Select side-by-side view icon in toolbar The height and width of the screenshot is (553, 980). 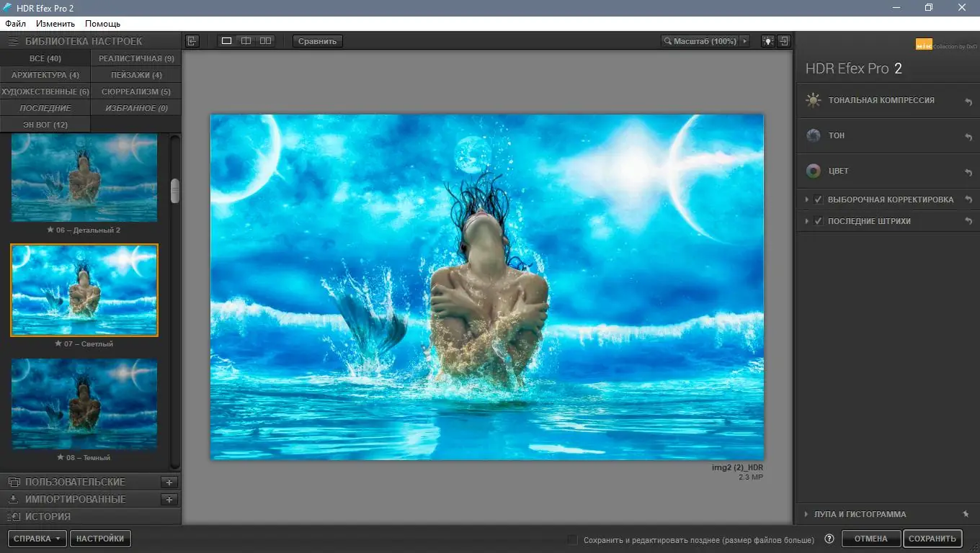(264, 41)
